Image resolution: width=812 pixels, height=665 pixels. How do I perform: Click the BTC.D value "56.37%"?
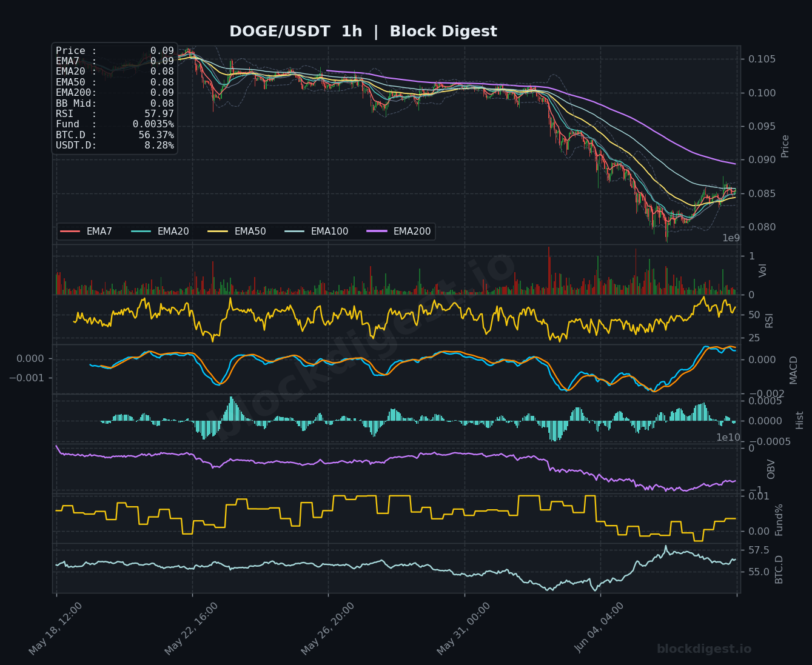point(156,135)
